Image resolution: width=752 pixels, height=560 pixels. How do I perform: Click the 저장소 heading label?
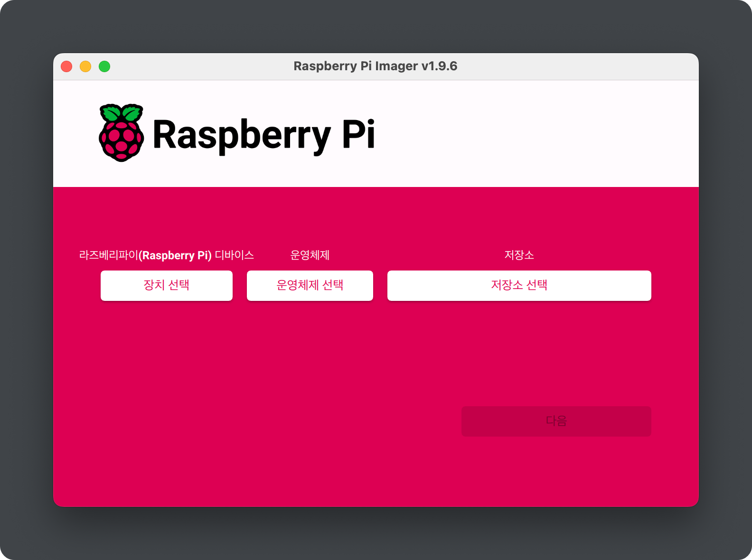pyautogui.click(x=519, y=255)
